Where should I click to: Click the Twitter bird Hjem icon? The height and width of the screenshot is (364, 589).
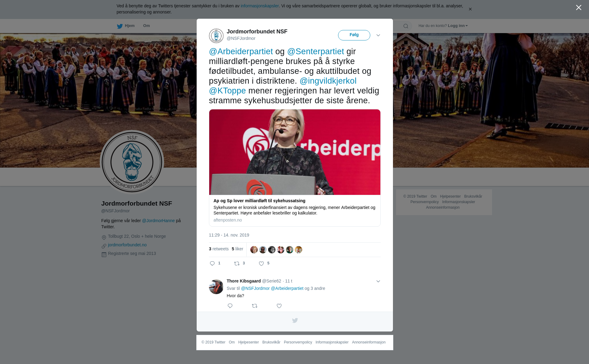[x=120, y=26]
